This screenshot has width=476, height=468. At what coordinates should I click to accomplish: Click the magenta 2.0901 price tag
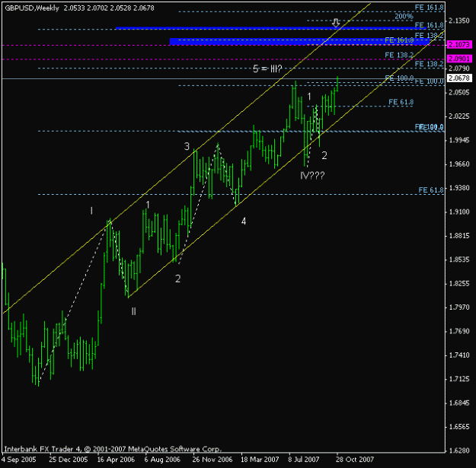pos(459,59)
